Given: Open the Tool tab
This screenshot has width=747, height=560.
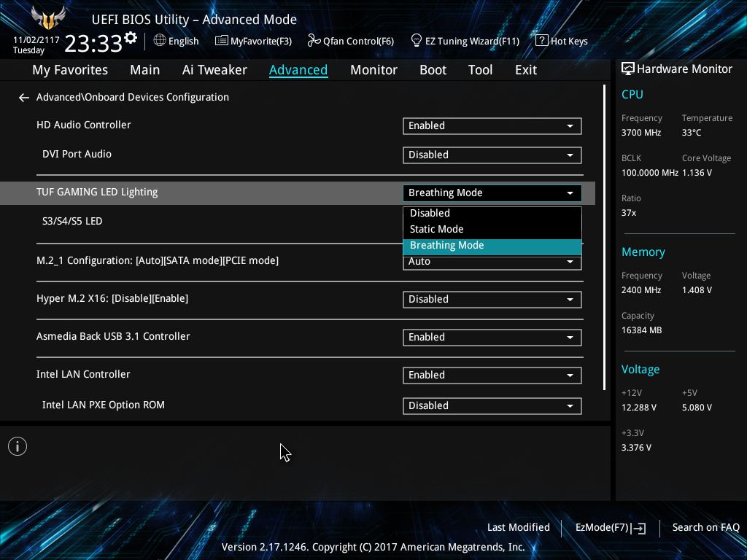Looking at the screenshot, I should [x=480, y=70].
